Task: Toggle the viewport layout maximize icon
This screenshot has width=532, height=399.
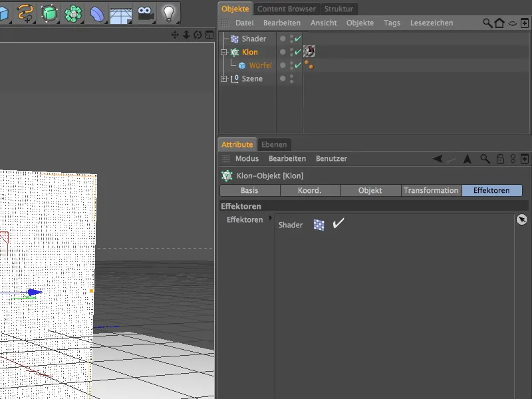Action: [x=209, y=35]
